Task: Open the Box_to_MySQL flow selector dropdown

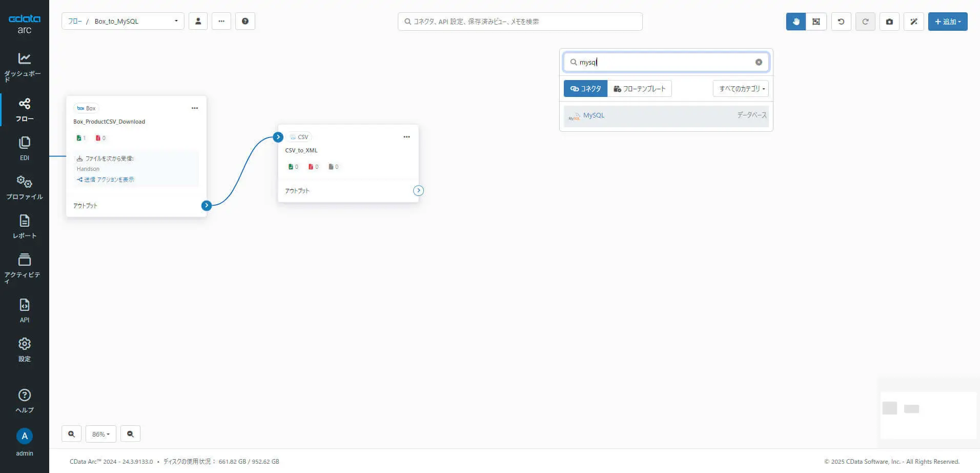Action: click(x=135, y=21)
